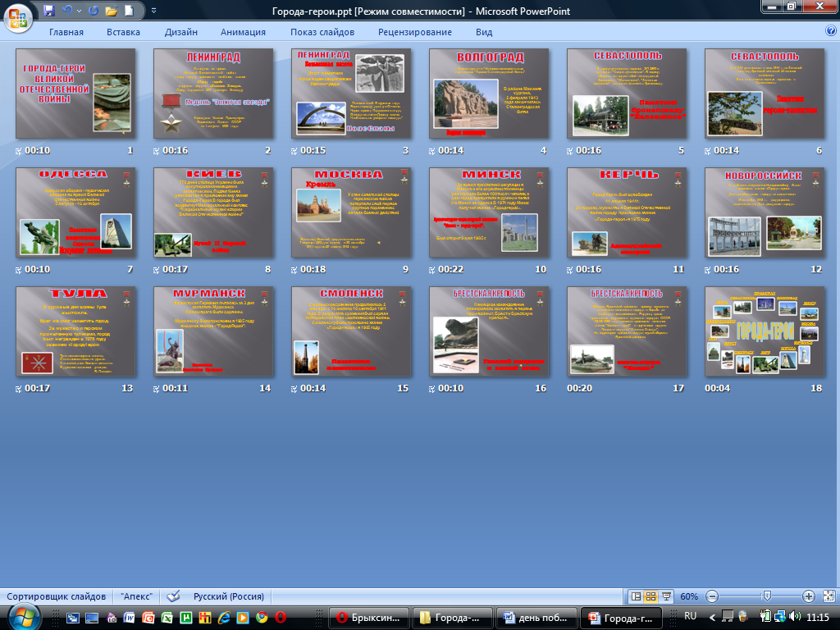Click the Русский (Россия) language button
This screenshot has width=840, height=630.
pyautogui.click(x=227, y=596)
